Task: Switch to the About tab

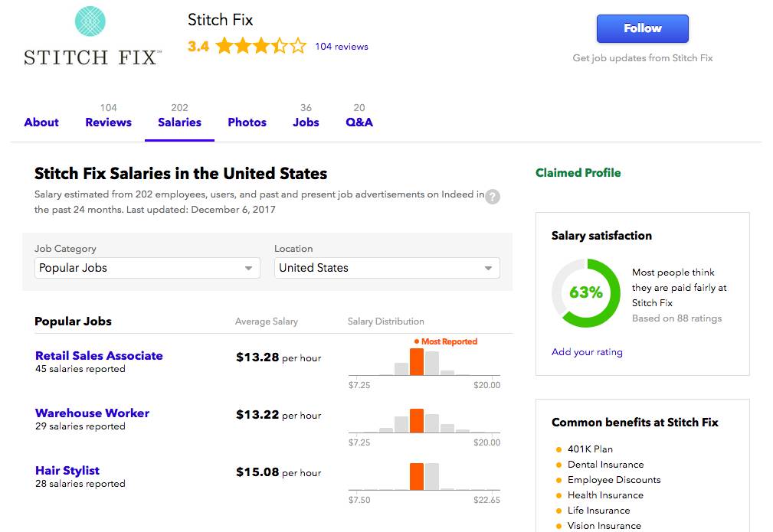Action: pyautogui.click(x=41, y=122)
